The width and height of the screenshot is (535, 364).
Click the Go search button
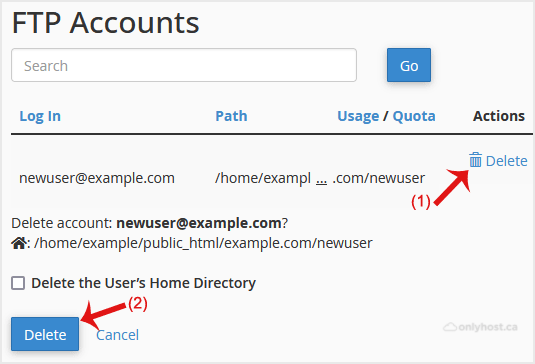[x=409, y=65]
